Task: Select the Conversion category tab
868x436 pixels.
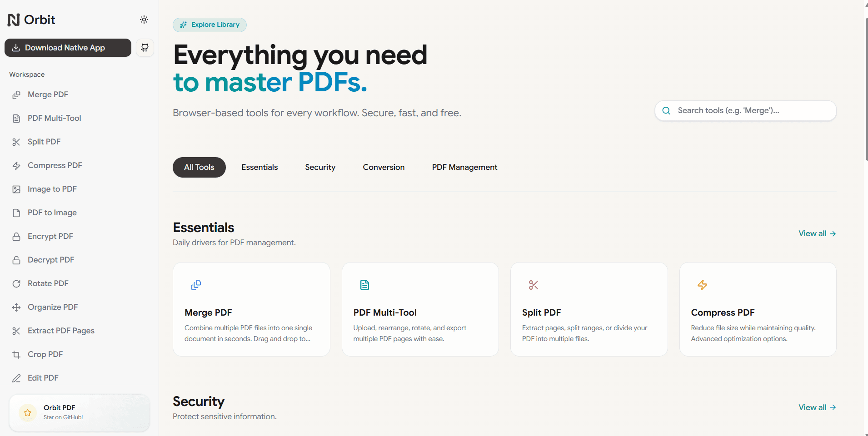Action: (384, 167)
